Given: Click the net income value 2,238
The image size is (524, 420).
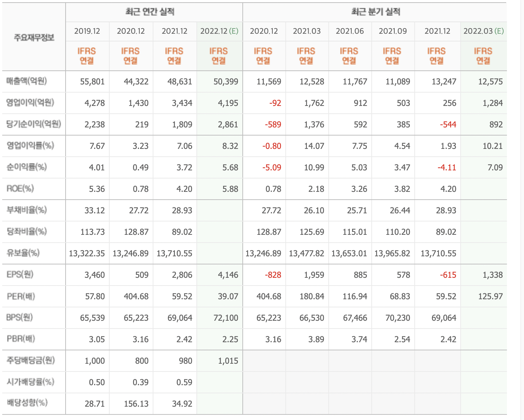Looking at the screenshot, I should 94,124.
